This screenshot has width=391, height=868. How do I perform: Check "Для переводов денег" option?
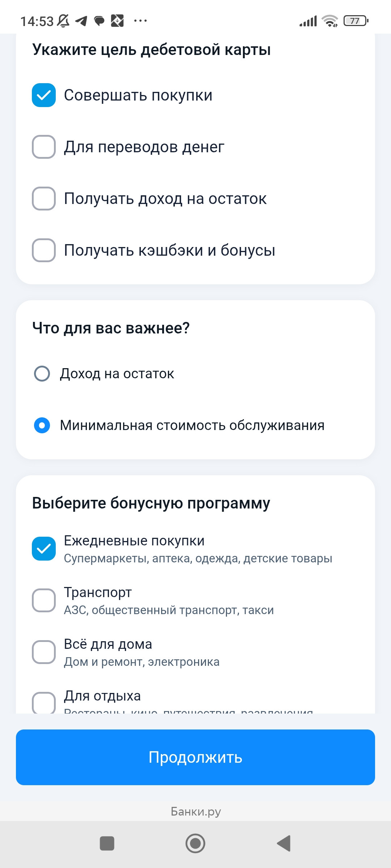click(44, 147)
